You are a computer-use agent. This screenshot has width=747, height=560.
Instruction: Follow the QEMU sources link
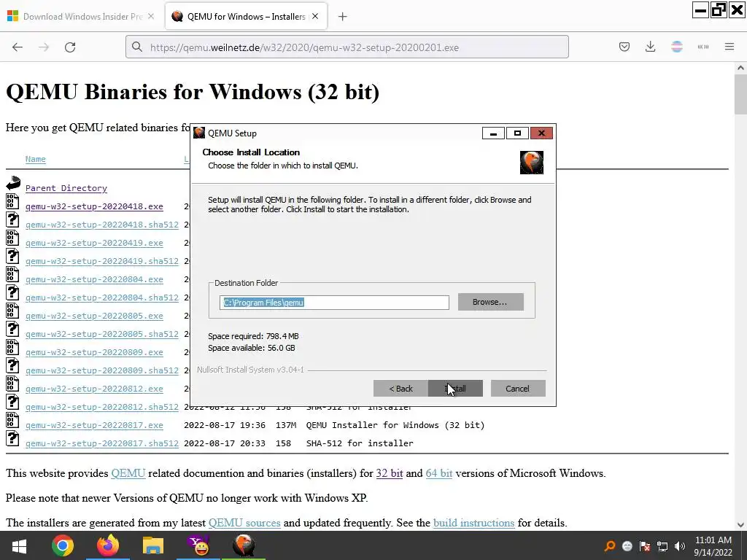coord(244,523)
